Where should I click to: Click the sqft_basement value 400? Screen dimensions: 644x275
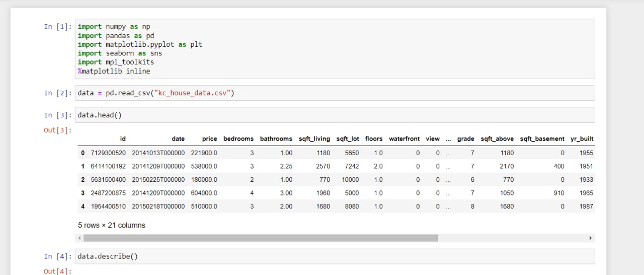pos(559,166)
